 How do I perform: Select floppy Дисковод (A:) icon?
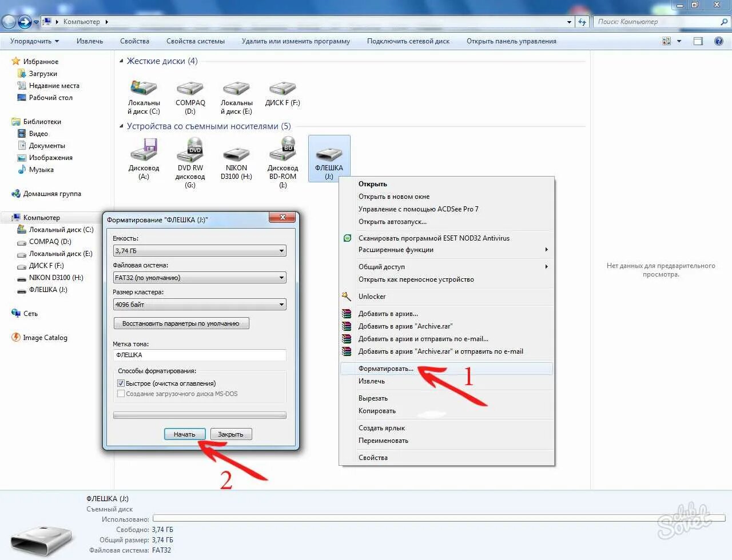click(144, 149)
